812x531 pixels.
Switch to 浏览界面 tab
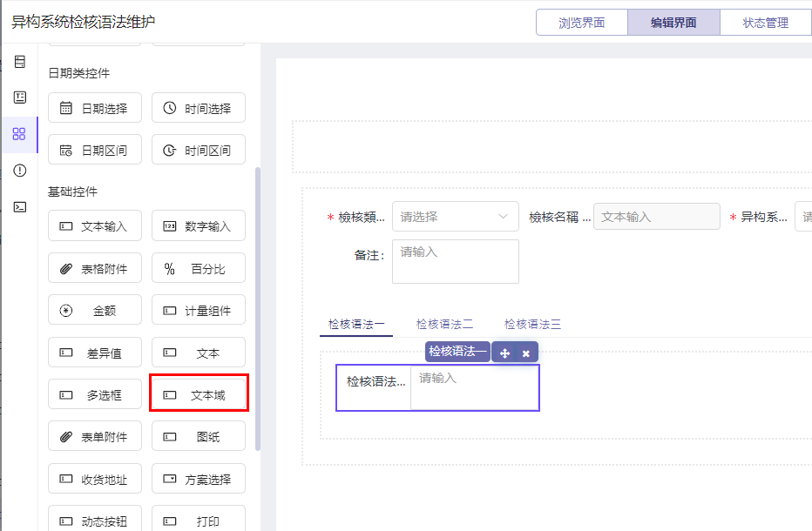tap(581, 23)
